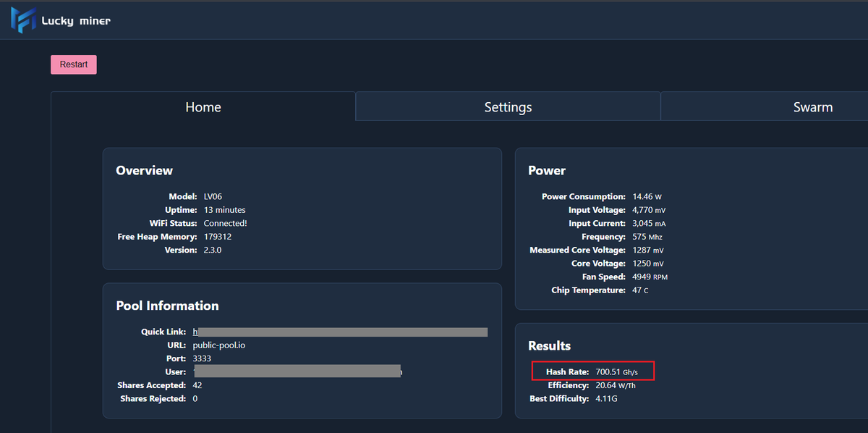Select Input Current value 3,045 mA
This screenshot has width=868, height=433.
pos(649,224)
